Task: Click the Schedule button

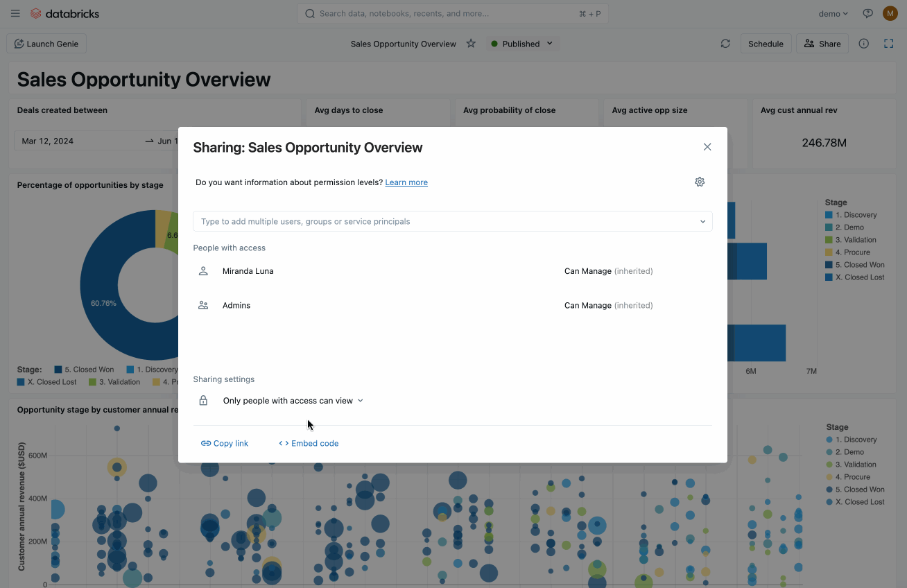Action: click(766, 44)
